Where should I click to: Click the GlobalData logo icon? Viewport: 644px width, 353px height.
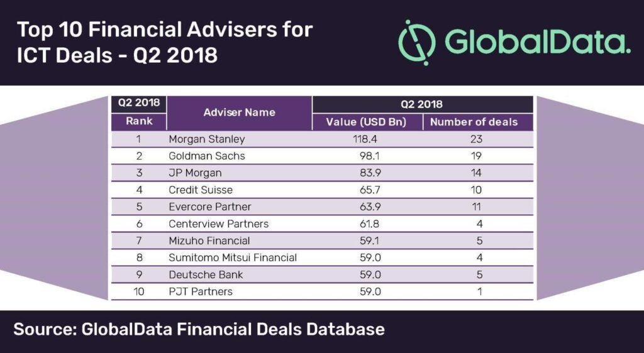pyautogui.click(x=417, y=42)
